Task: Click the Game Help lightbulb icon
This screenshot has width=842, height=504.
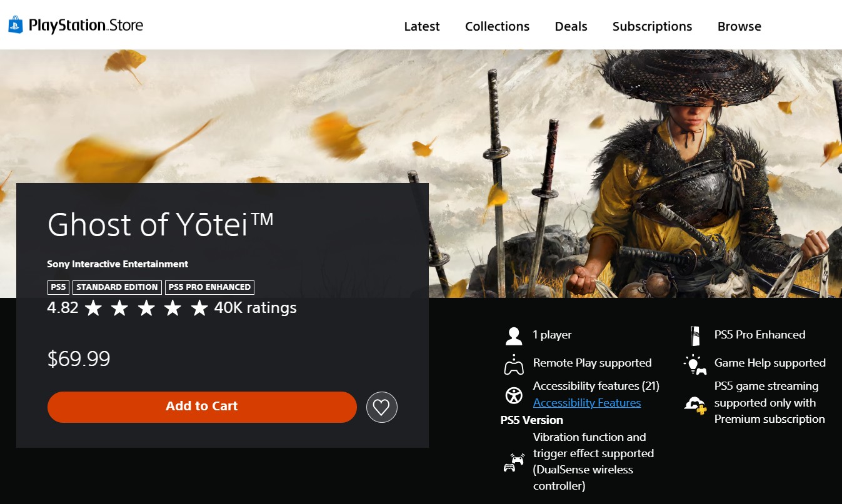Action: [x=694, y=364]
